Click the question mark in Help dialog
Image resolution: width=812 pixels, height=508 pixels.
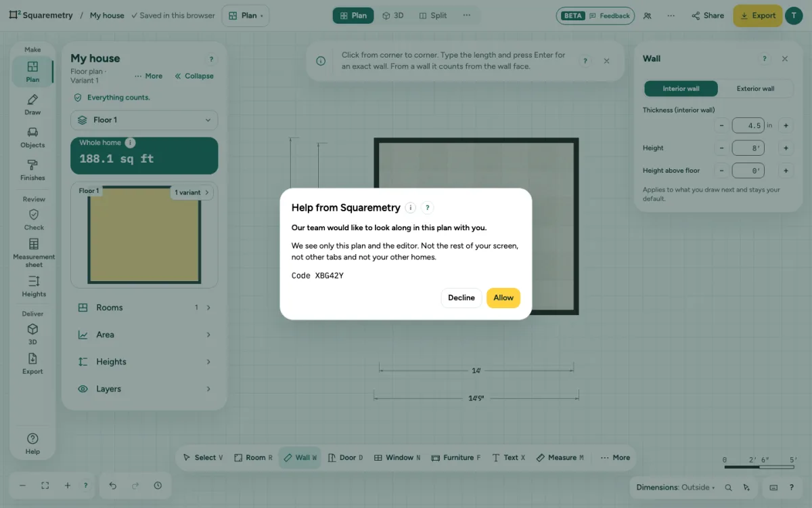428,208
